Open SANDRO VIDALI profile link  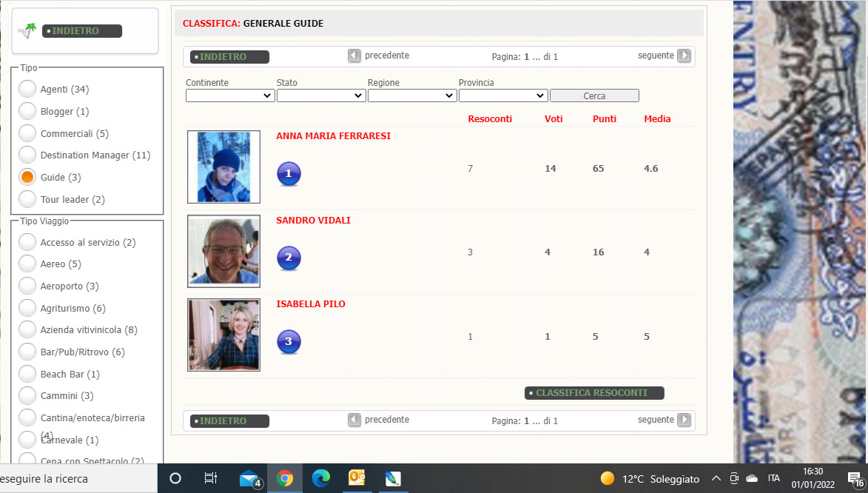313,220
